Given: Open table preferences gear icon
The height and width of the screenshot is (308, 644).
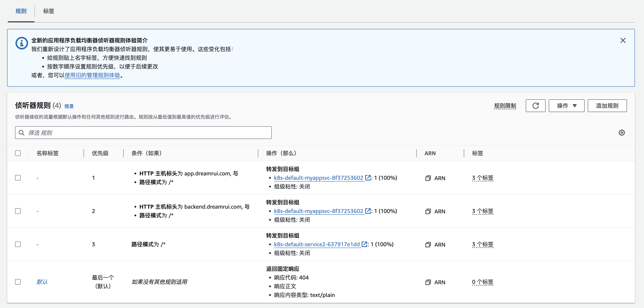Looking at the screenshot, I should tap(621, 133).
